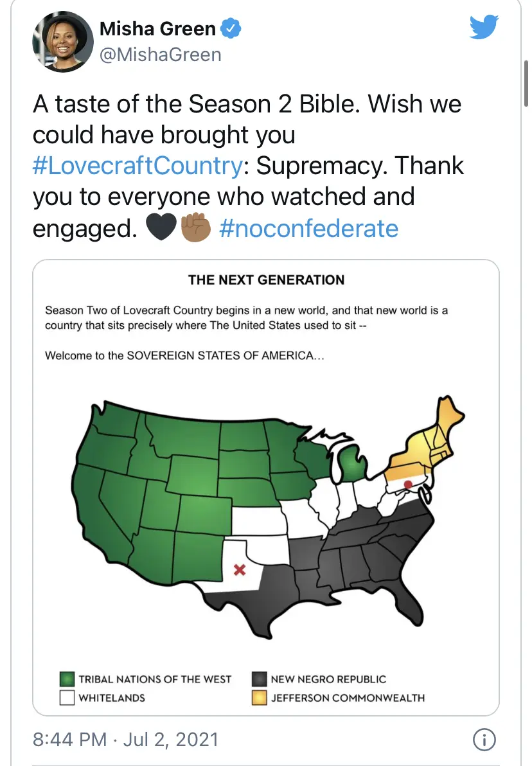Screen dimensions: 532x766
Task: Click the tweet info icon
Action: point(483,740)
